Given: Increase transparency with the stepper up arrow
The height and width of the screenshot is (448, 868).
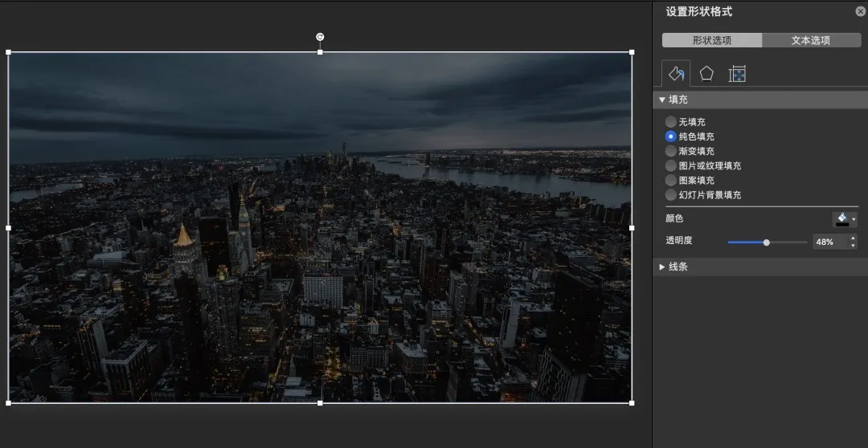Looking at the screenshot, I should click(853, 238).
